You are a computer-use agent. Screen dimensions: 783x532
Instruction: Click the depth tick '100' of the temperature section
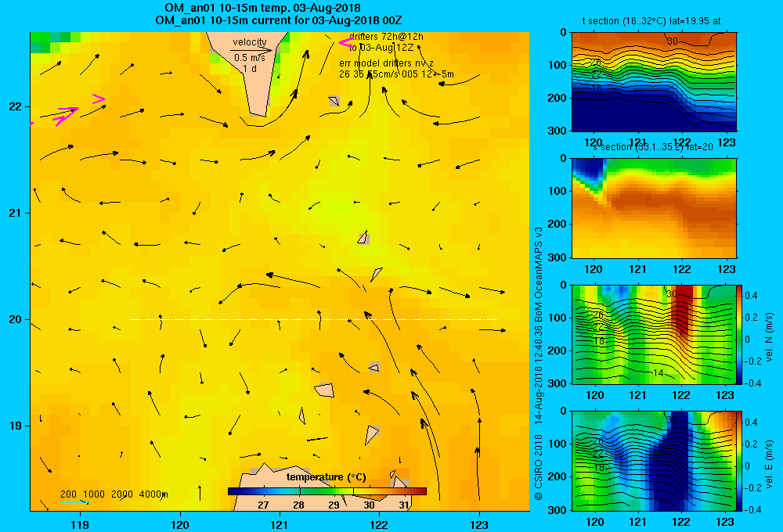click(559, 65)
